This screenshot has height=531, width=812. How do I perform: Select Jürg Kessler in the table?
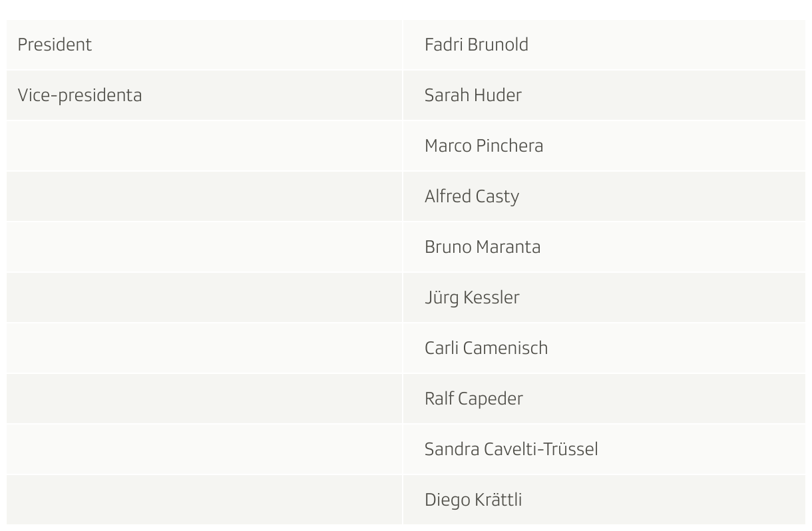[472, 297]
